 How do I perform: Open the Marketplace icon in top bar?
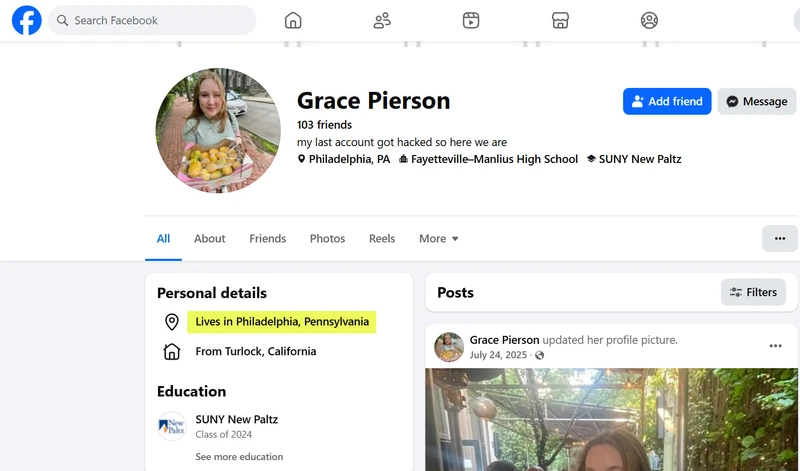pyautogui.click(x=560, y=20)
